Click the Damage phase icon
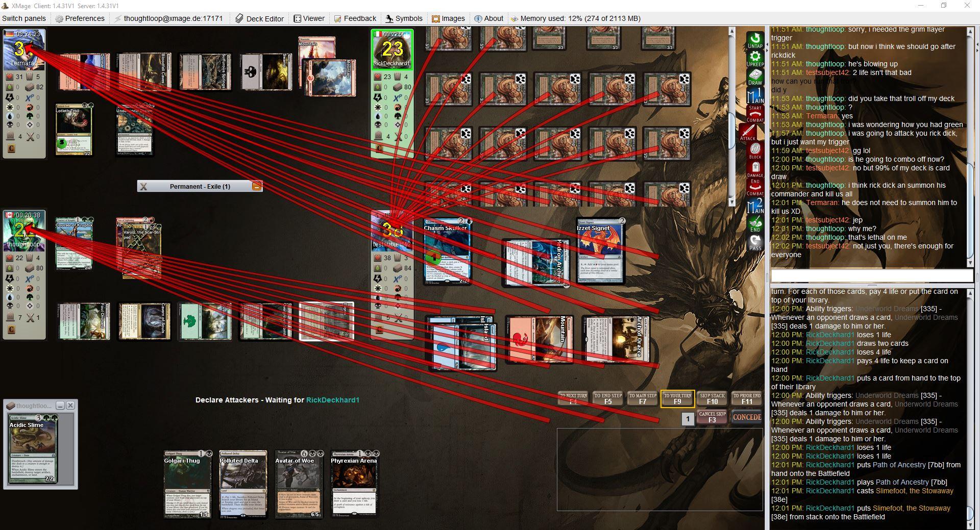Image resolution: width=980 pixels, height=530 pixels. 755,169
